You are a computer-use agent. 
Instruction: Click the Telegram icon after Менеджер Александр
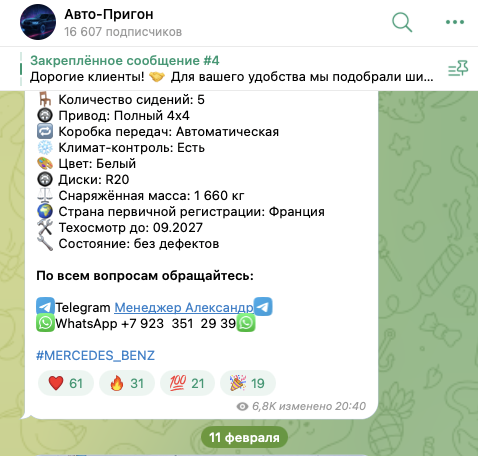pyautogui.click(x=263, y=306)
